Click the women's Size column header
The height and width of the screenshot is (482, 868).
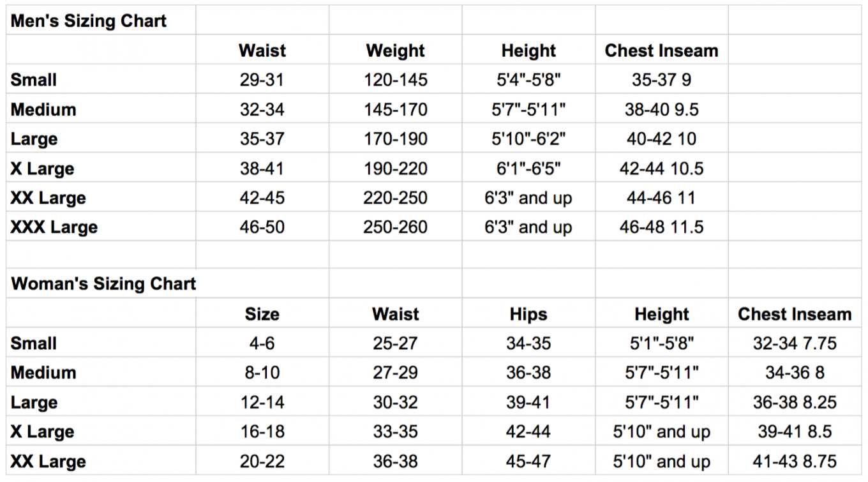262,314
